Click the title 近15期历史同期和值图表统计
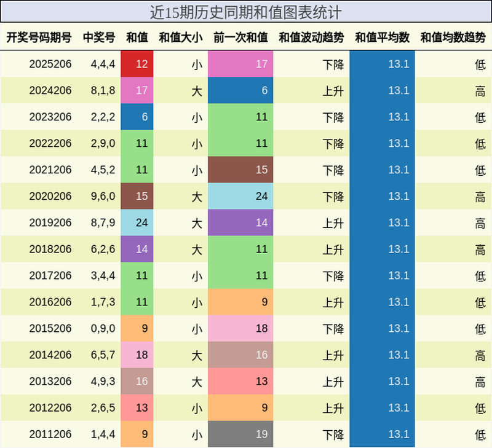Screen dimensions: 492x448 [x=245, y=12]
